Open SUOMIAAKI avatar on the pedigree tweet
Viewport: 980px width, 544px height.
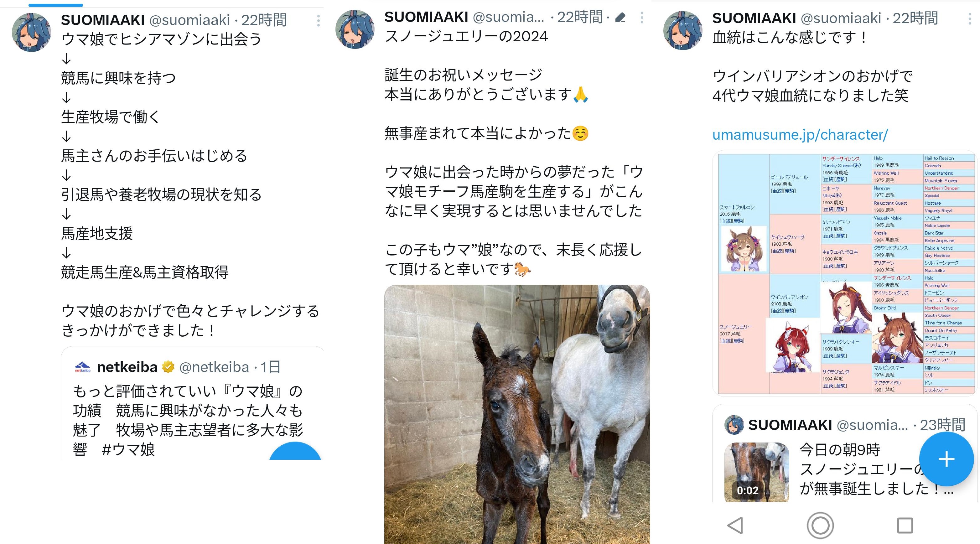tap(682, 30)
